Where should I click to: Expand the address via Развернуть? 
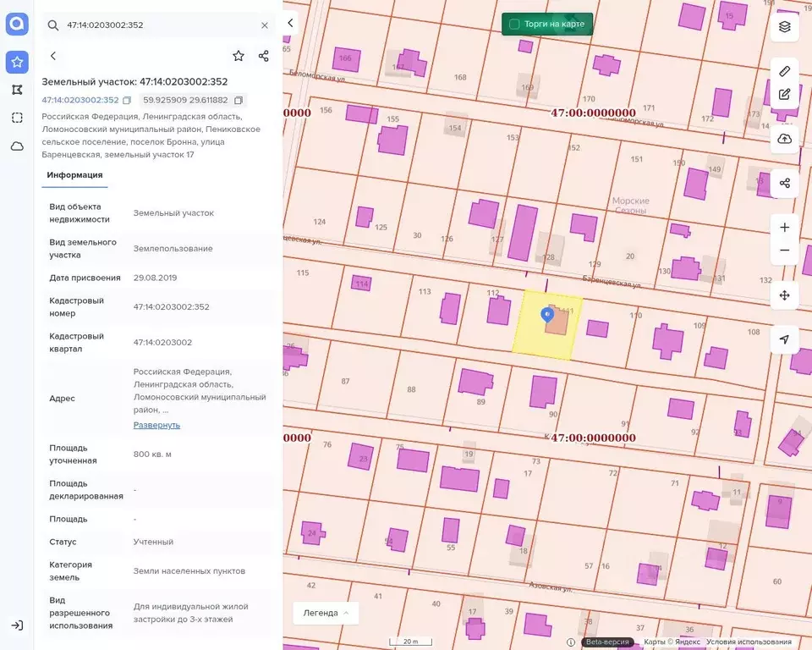click(157, 425)
